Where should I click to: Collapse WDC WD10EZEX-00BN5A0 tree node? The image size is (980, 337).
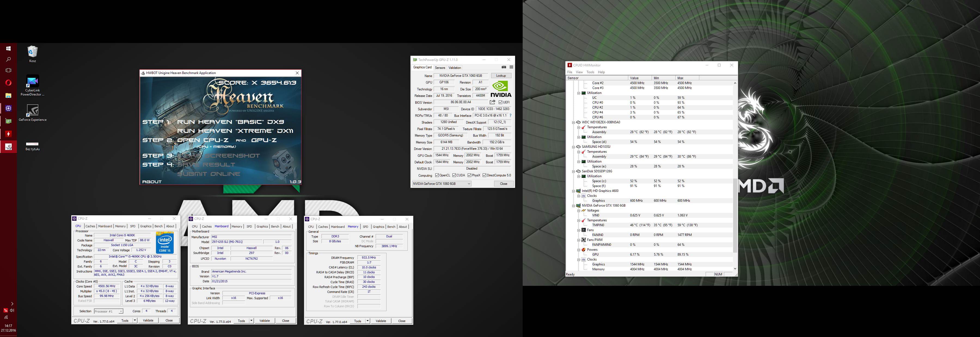click(x=573, y=122)
